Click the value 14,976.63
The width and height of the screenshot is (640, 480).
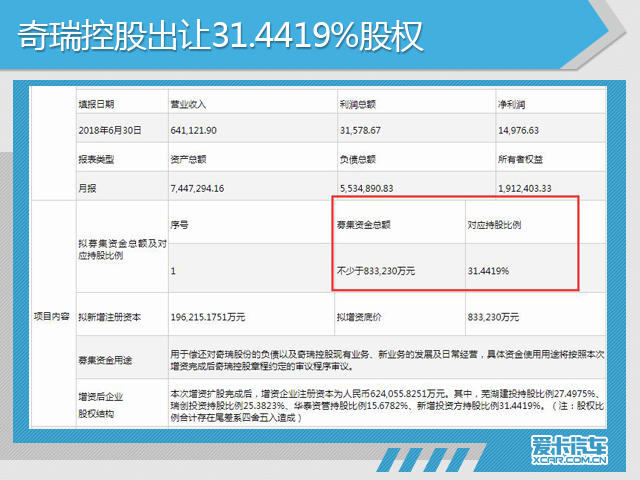518,131
